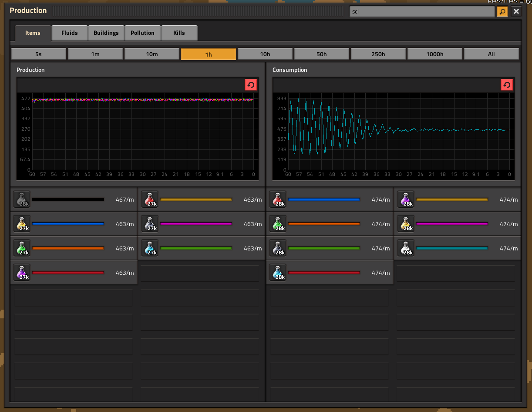Set time range to 50h
Screen dimensions: 532x412
pos(322,54)
